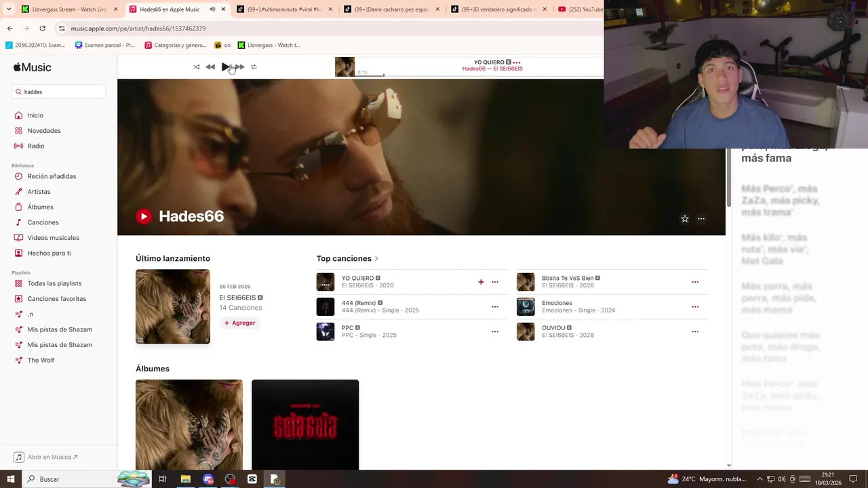868x488 pixels.
Task: Open more options for Emociones row
Action: (x=695, y=307)
